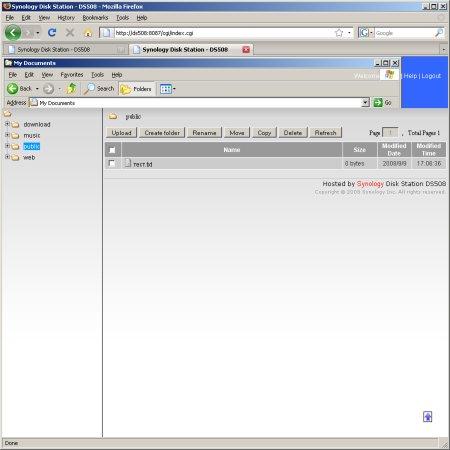
Task: Click the green Back button in My Documents
Action: point(13,89)
